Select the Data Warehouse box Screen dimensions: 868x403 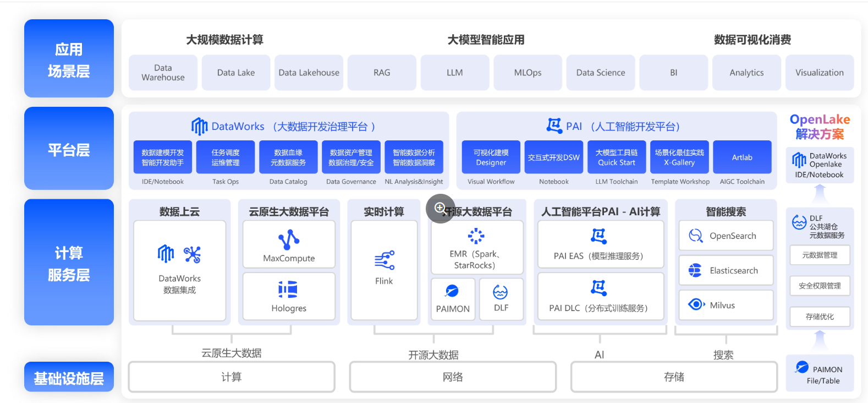tap(163, 73)
